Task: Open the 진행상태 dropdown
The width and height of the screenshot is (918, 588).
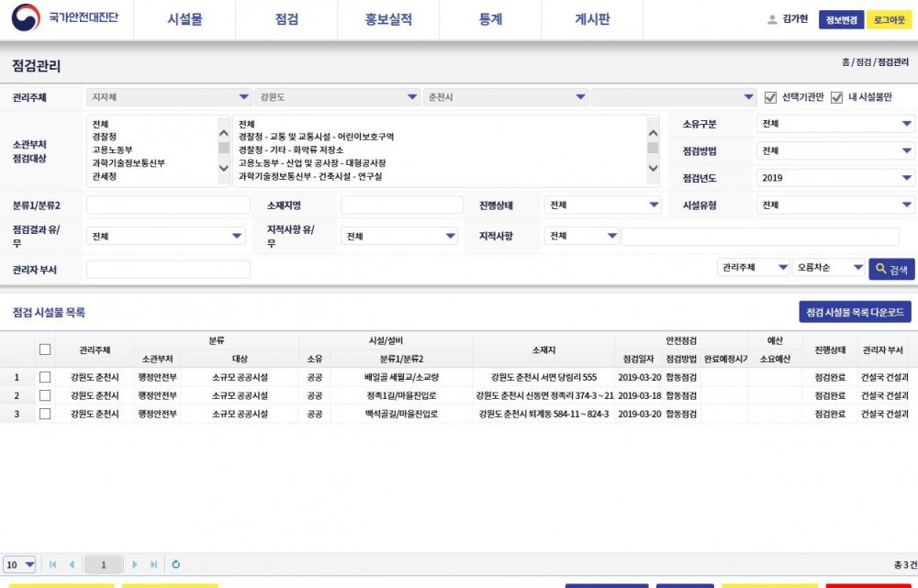Action: pyautogui.click(x=603, y=205)
